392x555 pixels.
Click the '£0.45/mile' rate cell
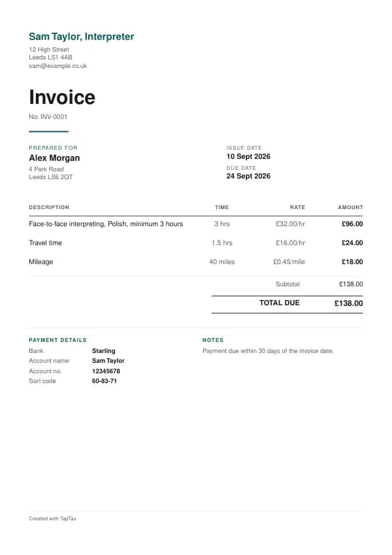pyautogui.click(x=289, y=262)
